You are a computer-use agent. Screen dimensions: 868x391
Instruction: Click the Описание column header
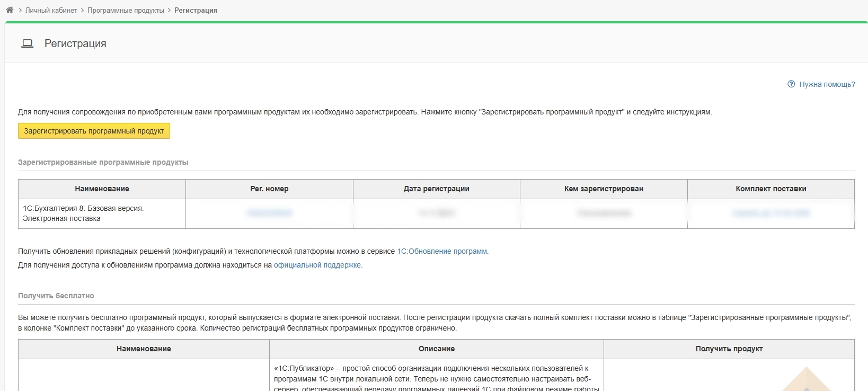(x=436, y=349)
